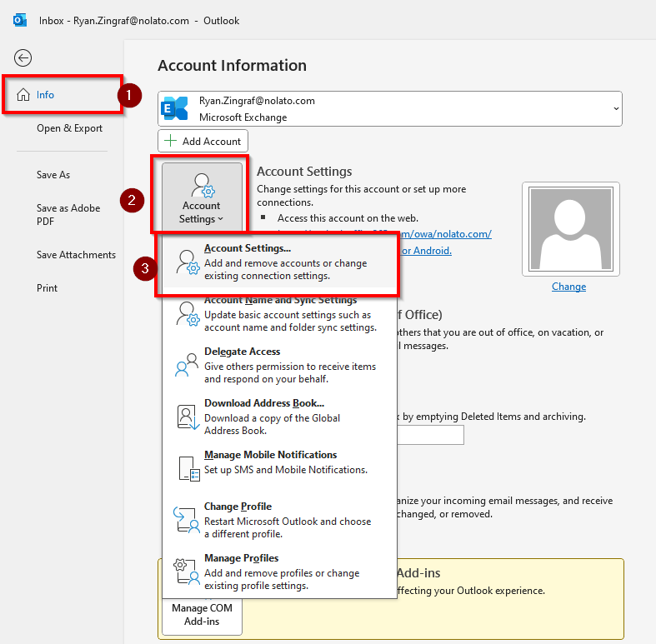Image resolution: width=656 pixels, height=644 pixels.
Task: Click the green plus icon on Add Account
Action: pyautogui.click(x=170, y=141)
